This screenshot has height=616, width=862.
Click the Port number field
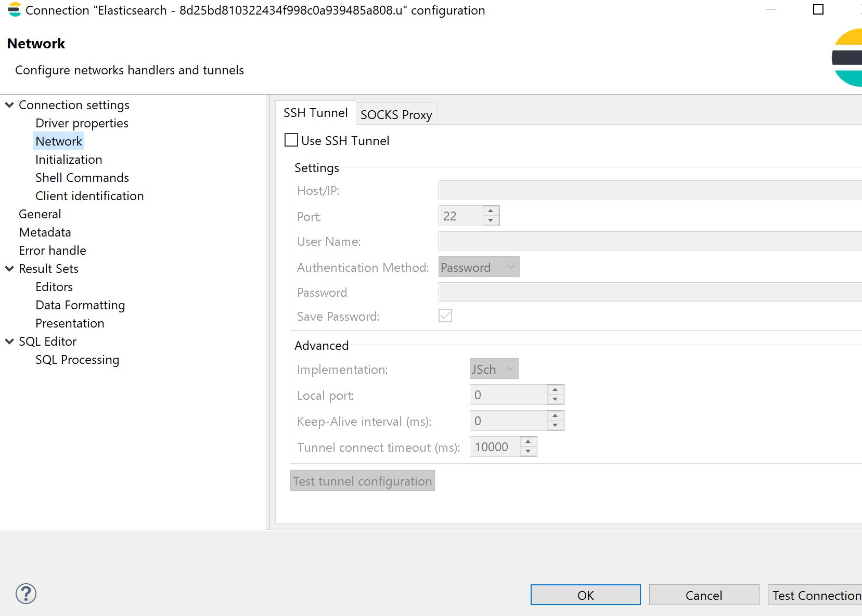click(x=461, y=216)
